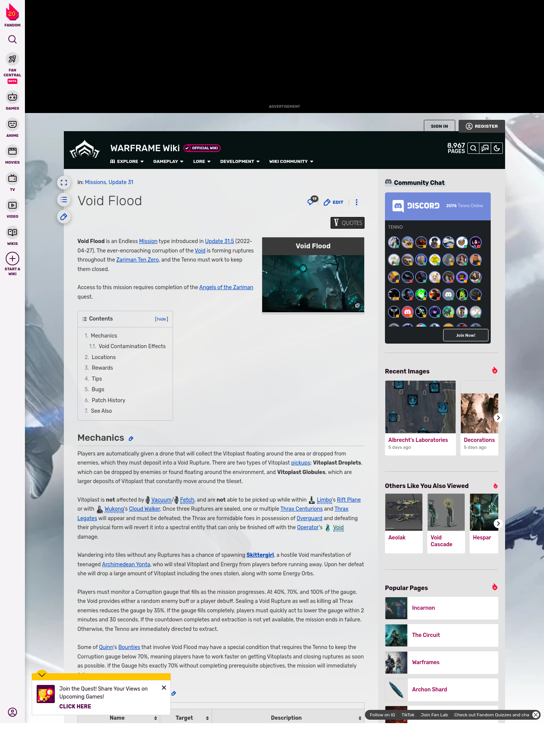Screen dimensions: 544x756
Task: Collapse the yellow survey banner chevron
Action: [x=42, y=674]
